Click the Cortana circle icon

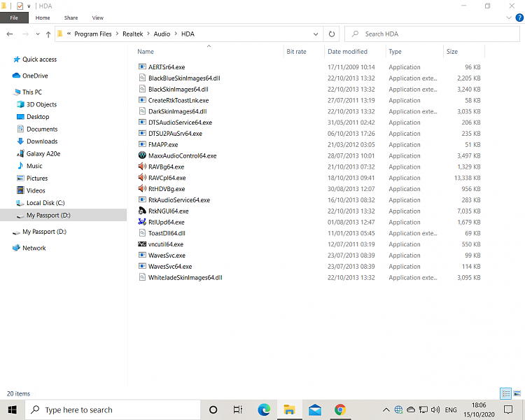[x=213, y=409]
